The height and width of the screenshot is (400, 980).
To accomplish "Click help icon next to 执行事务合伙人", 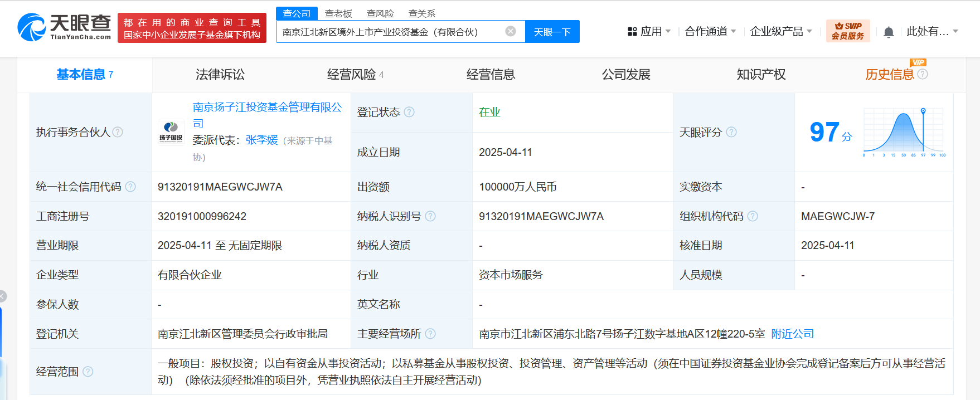I will [x=118, y=132].
